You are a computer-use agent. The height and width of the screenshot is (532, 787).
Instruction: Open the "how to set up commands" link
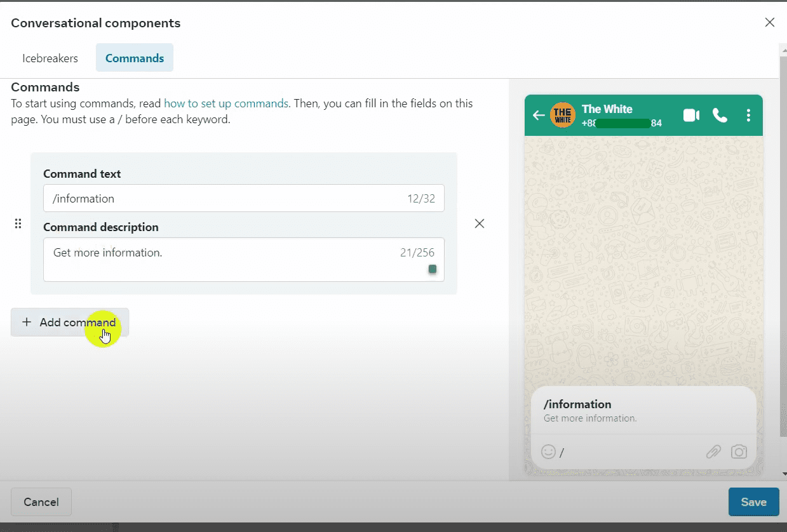pyautogui.click(x=226, y=103)
